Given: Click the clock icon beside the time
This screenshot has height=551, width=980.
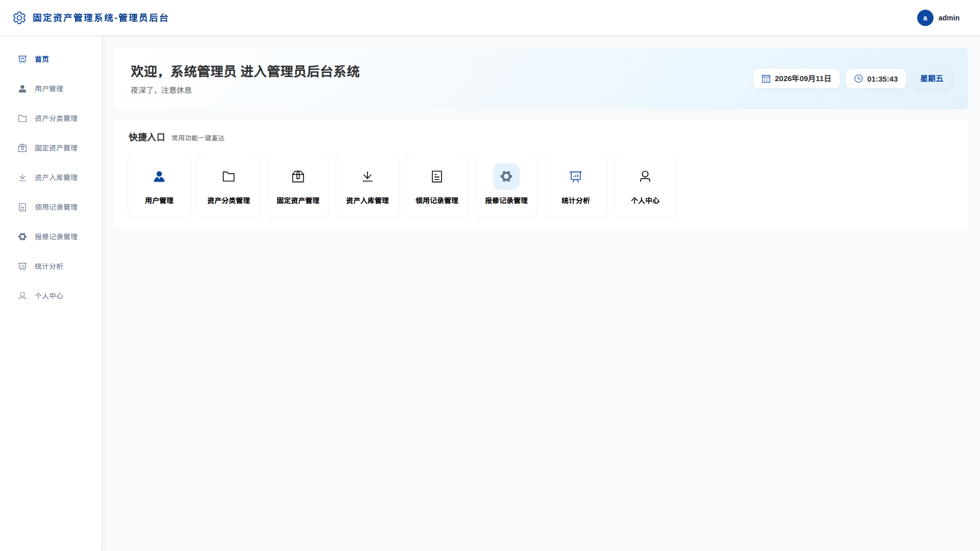Looking at the screenshot, I should point(859,79).
